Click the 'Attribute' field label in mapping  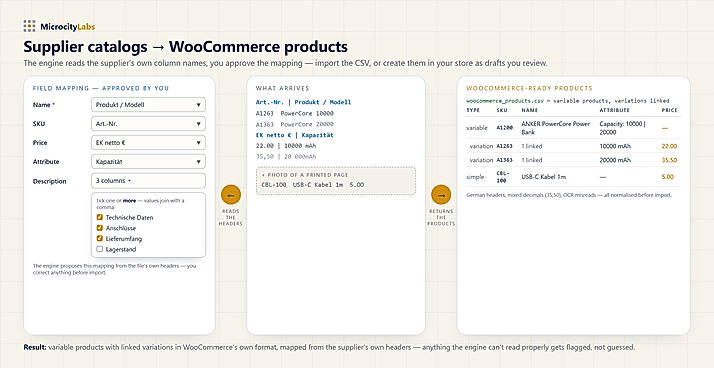46,162
